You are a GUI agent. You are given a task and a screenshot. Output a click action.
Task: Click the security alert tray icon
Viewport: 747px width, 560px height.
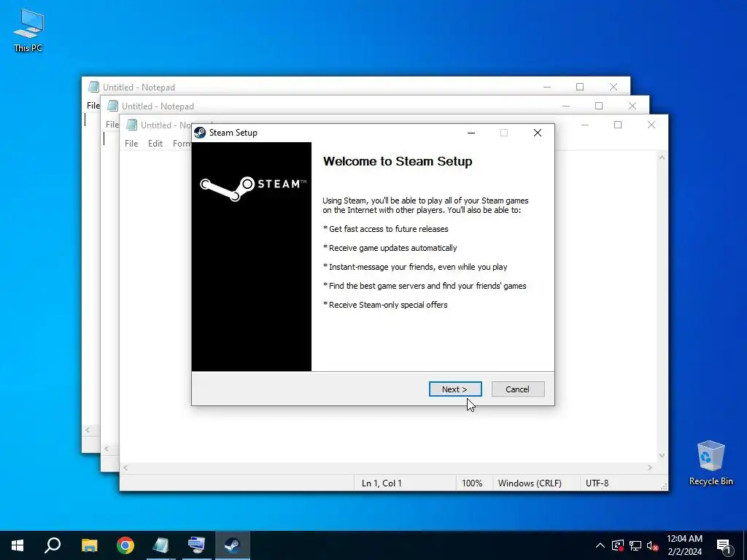618,545
